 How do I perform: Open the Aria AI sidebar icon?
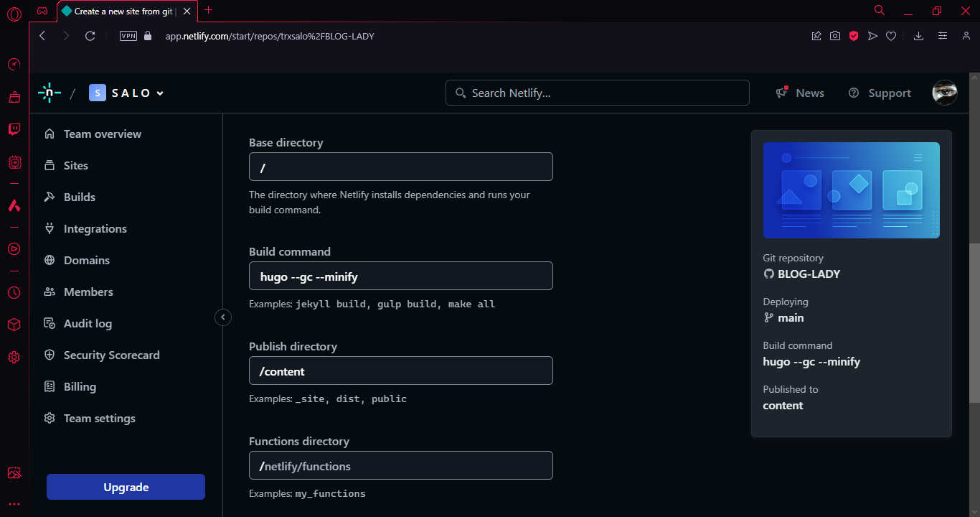point(14,205)
